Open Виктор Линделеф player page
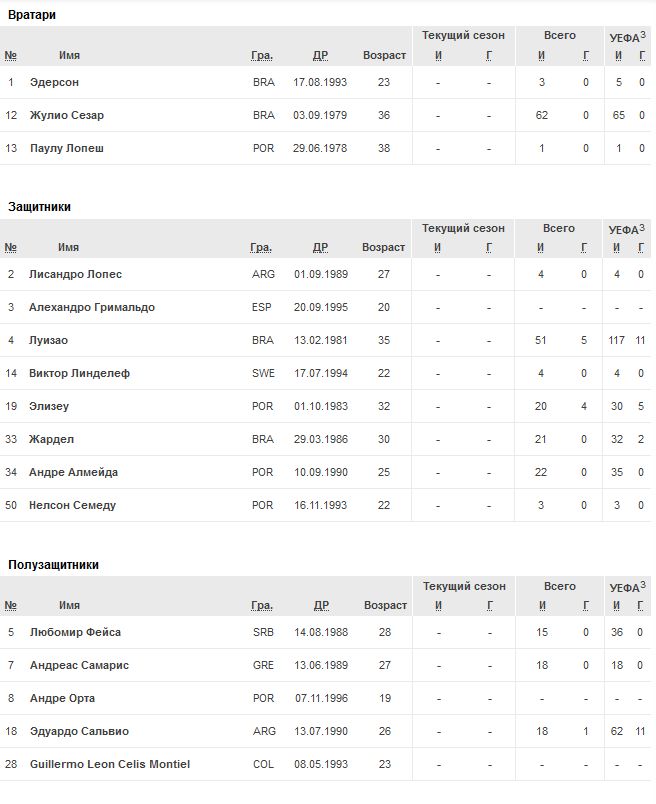 [79, 373]
